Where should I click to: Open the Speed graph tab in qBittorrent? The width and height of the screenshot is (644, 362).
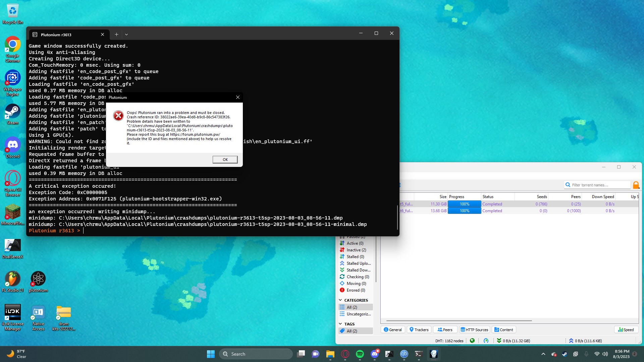pos(626,330)
